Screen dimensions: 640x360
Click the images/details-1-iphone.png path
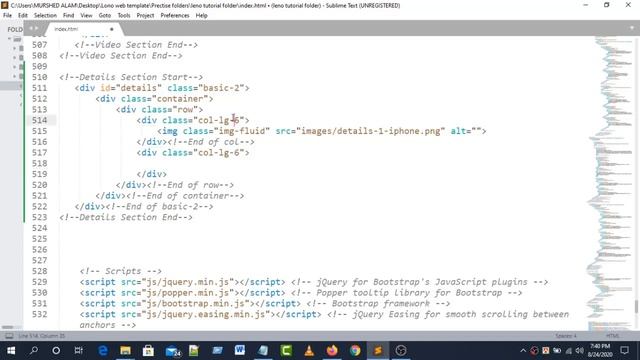(371, 131)
